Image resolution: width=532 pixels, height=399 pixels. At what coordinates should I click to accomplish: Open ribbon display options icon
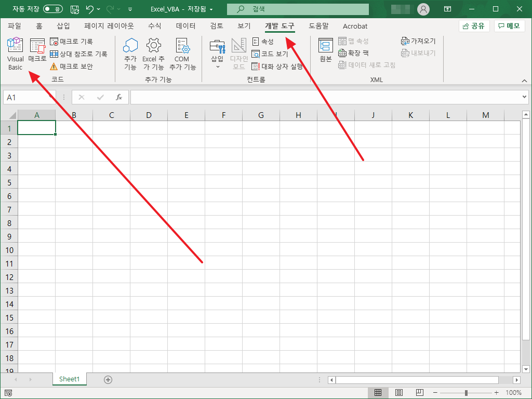(x=447, y=9)
